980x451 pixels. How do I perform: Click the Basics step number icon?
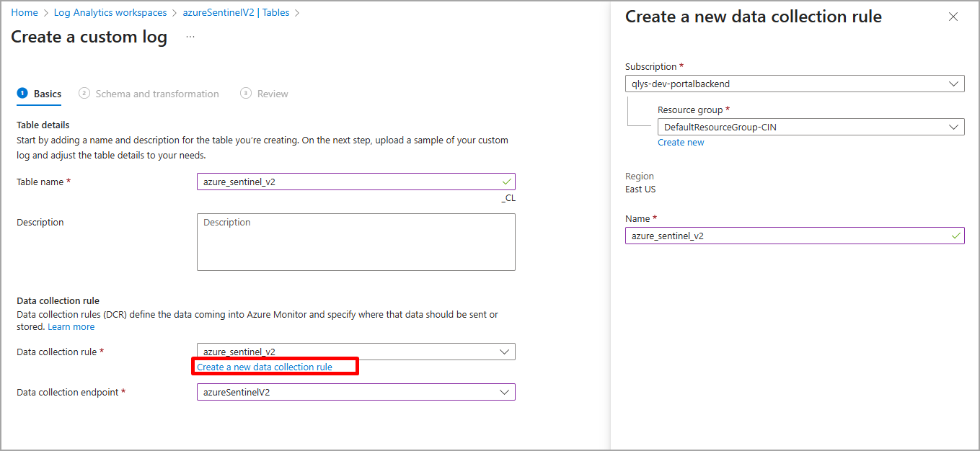point(22,94)
